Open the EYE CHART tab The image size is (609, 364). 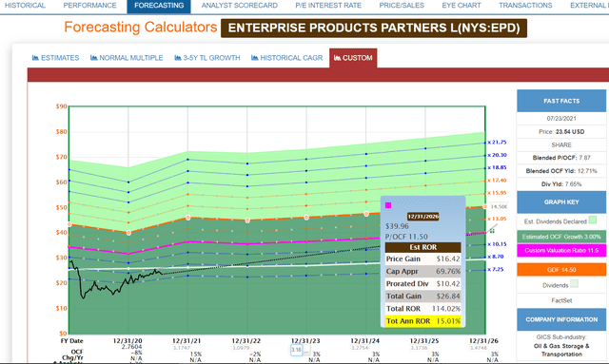[x=462, y=6]
